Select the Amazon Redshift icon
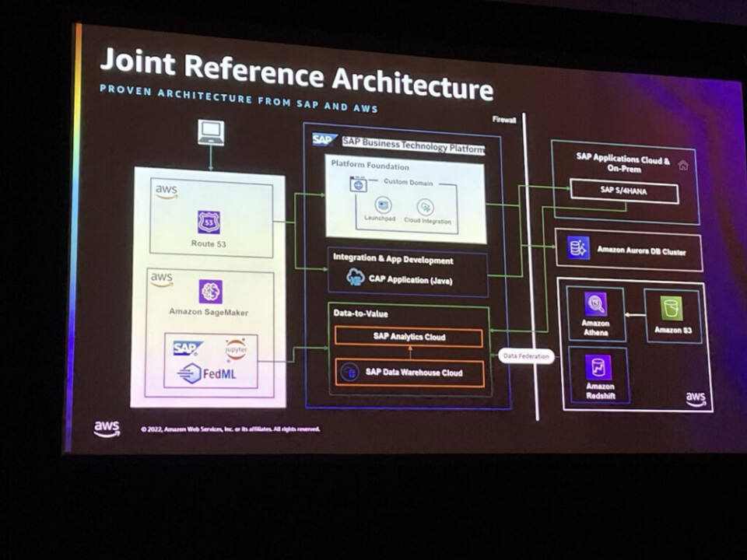This screenshot has width=747, height=560. [x=598, y=367]
